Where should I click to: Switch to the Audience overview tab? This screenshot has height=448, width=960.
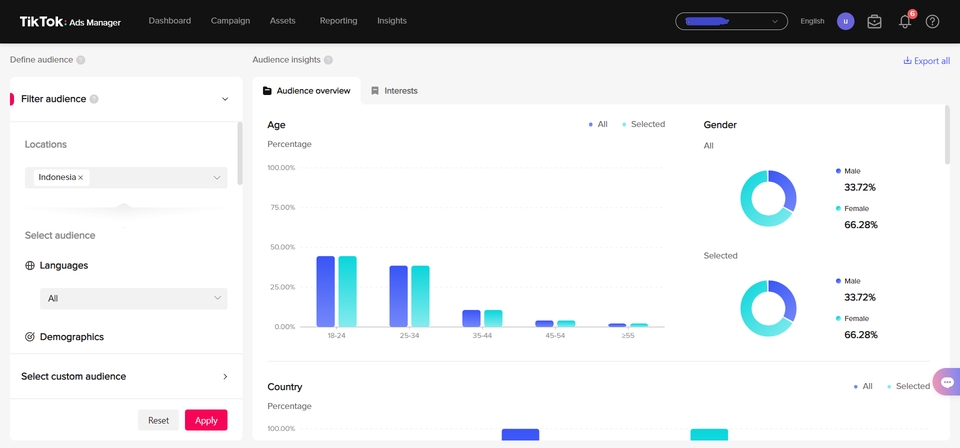click(x=306, y=91)
